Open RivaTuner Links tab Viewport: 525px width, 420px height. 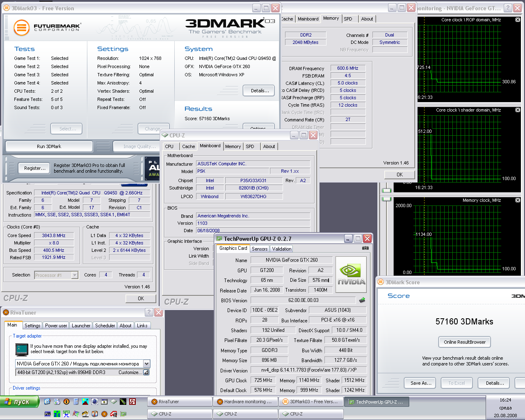pyautogui.click(x=142, y=326)
